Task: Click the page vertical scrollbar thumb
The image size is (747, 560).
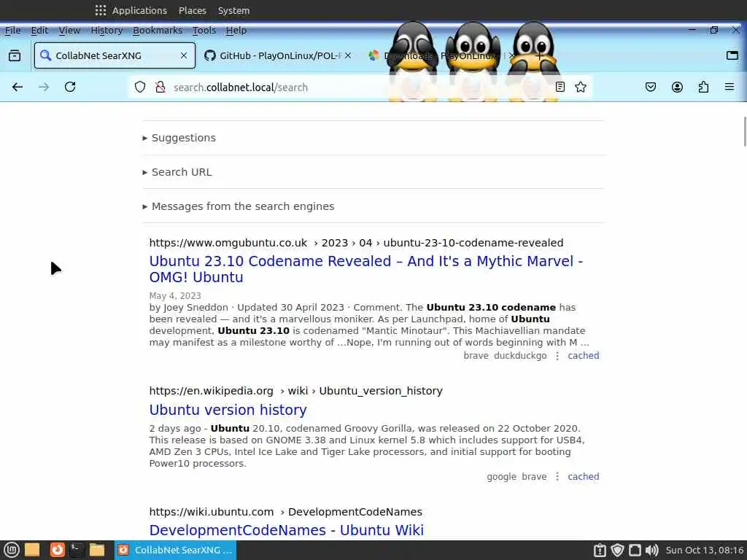Action: [744, 131]
